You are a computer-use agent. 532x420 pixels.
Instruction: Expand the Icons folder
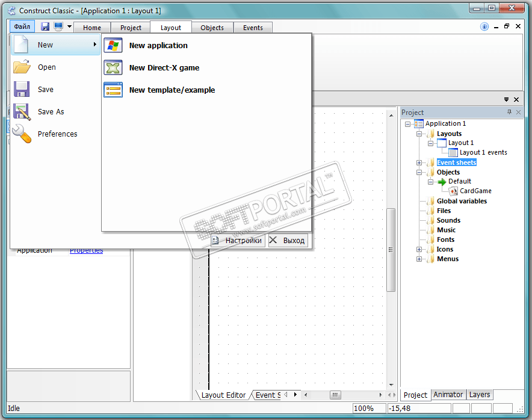(419, 249)
